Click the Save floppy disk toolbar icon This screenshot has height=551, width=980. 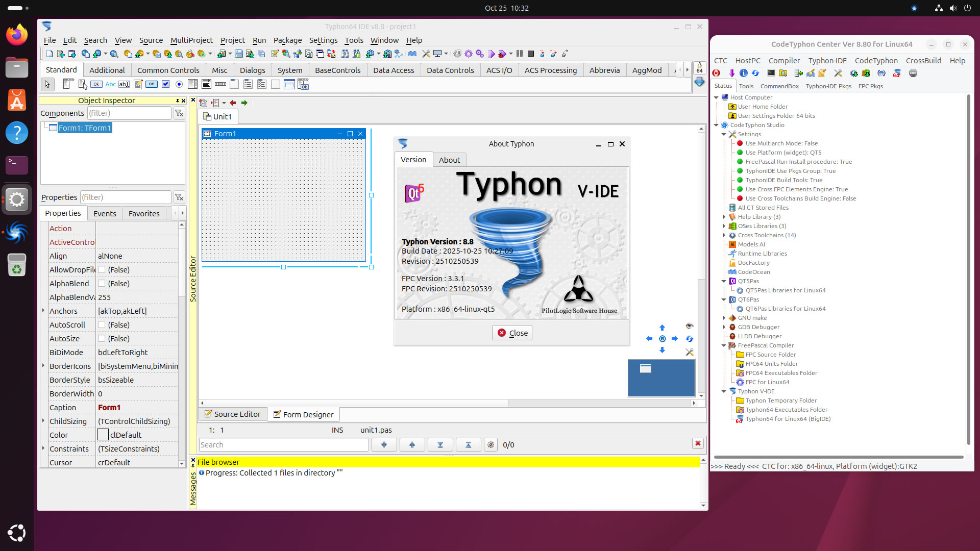tap(238, 54)
